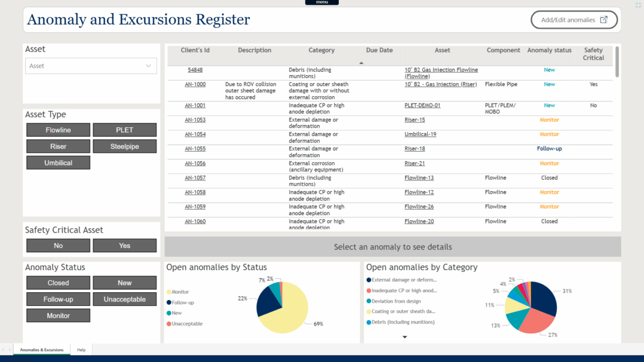Toggle the Unacceptable anomaly status filter
This screenshot has height=362, width=644.
[124, 299]
